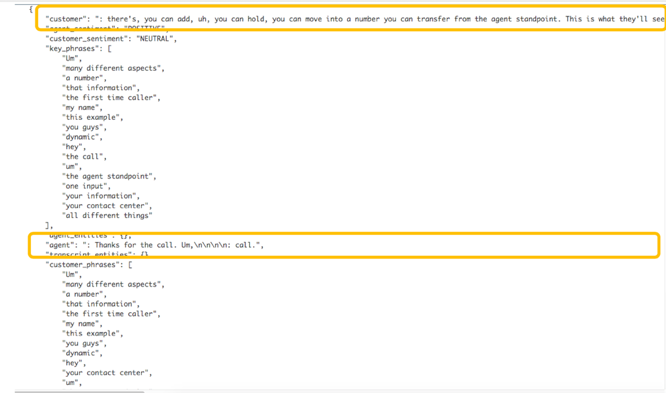
Task: Click the "key_phrases": [ line
Action: (79, 48)
